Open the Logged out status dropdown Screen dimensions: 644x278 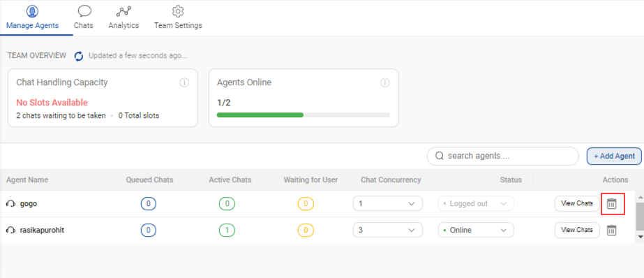pos(476,203)
